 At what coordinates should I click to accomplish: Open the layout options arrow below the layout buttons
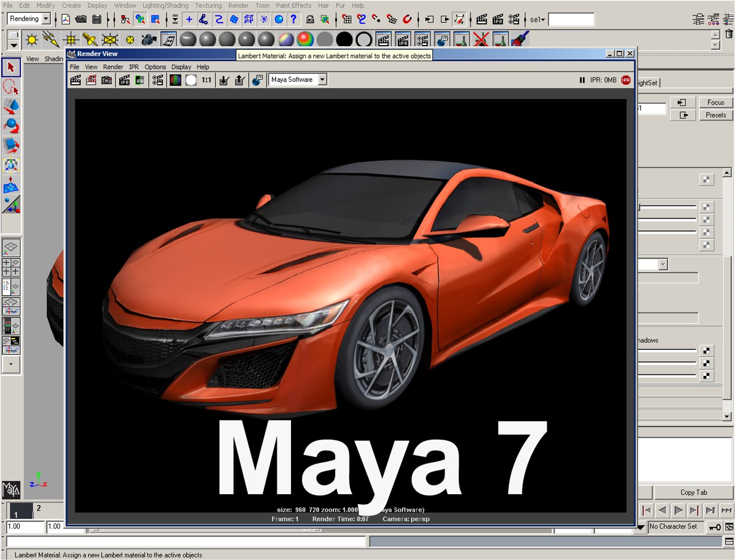coord(11,365)
